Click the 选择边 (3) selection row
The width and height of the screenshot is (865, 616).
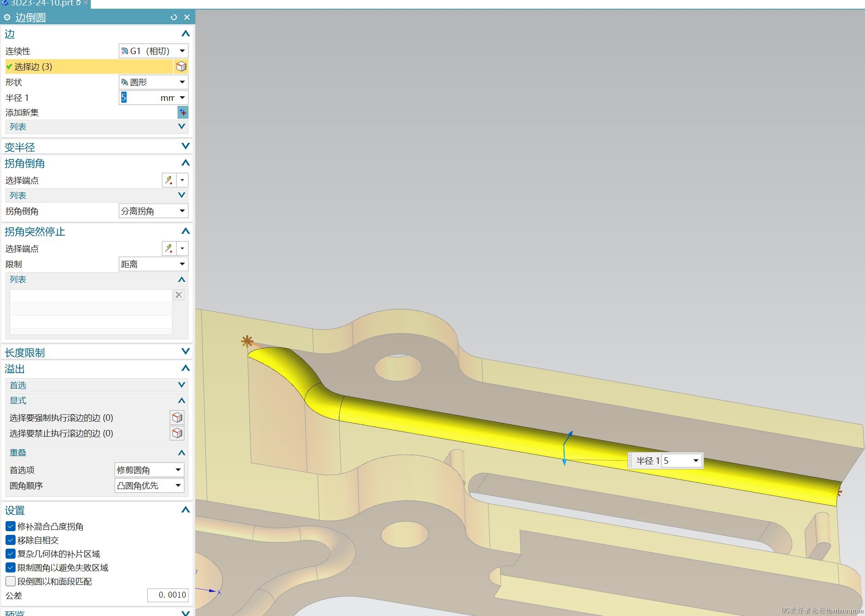click(x=89, y=66)
